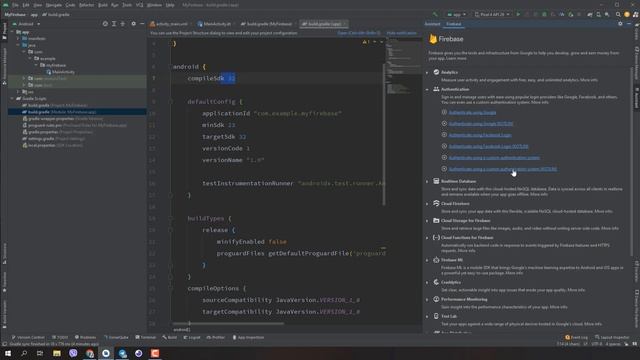Image resolution: width=640 pixels, height=360 pixels.
Task: Open Firebase panel settings gear
Action: 620,24
